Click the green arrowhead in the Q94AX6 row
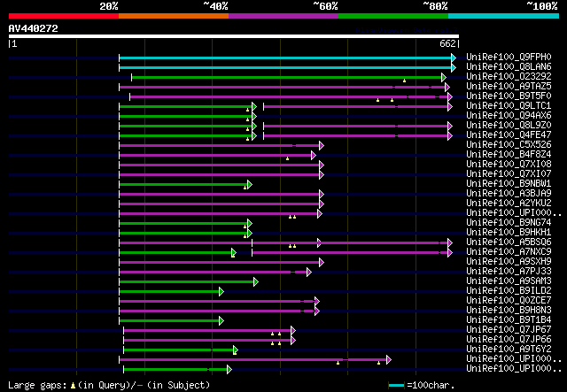 254,116
